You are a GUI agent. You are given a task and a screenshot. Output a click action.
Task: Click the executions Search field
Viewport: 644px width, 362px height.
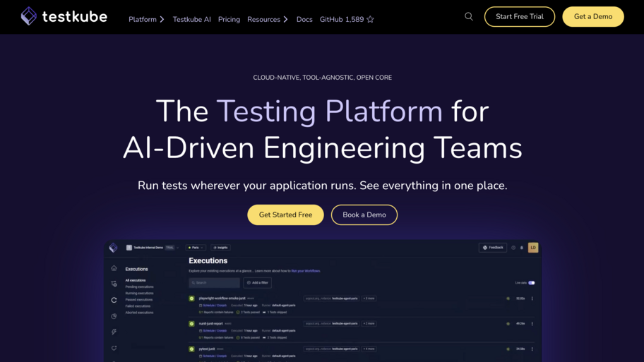pos(215,283)
